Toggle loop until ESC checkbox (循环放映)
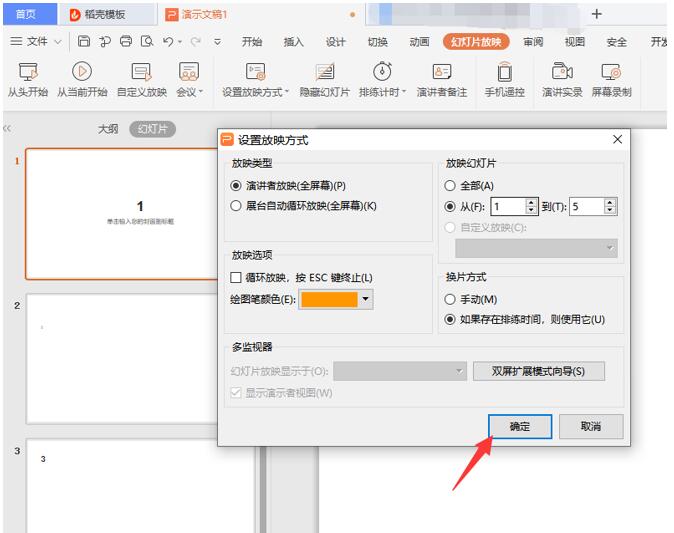 pyautogui.click(x=236, y=277)
